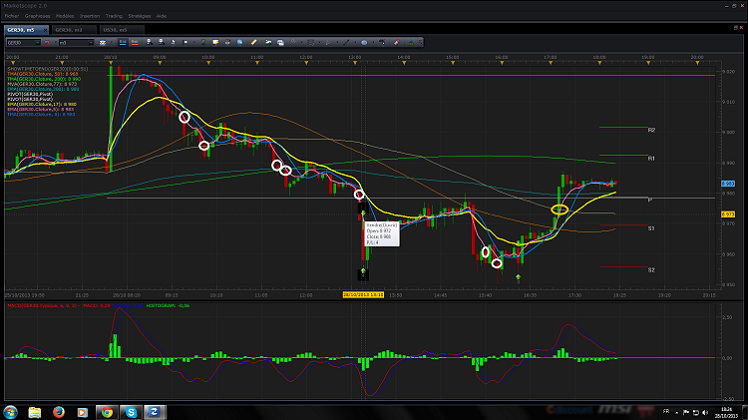Image resolution: width=748 pixels, height=420 pixels.
Task: Open the Fichier menu
Action: [x=11, y=16]
